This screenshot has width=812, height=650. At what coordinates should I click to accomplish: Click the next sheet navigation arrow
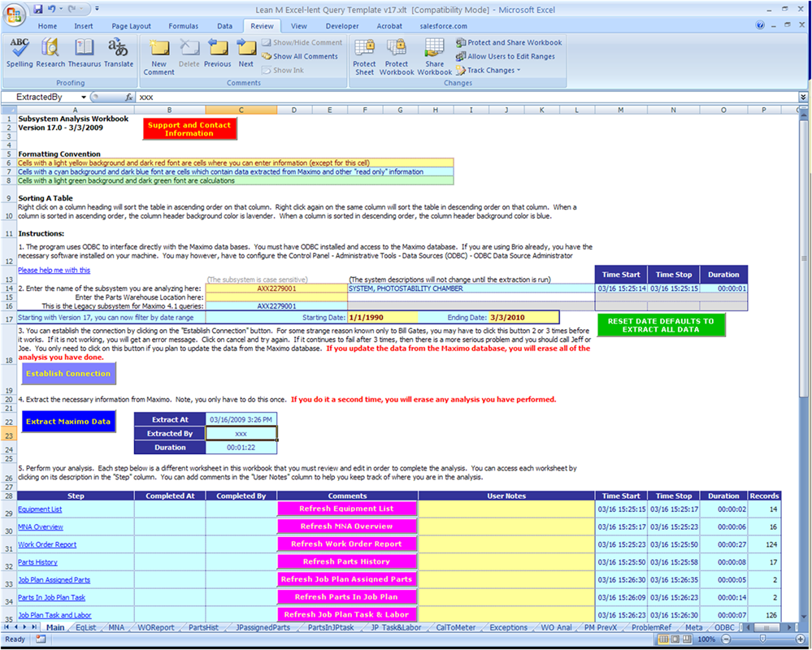25,626
